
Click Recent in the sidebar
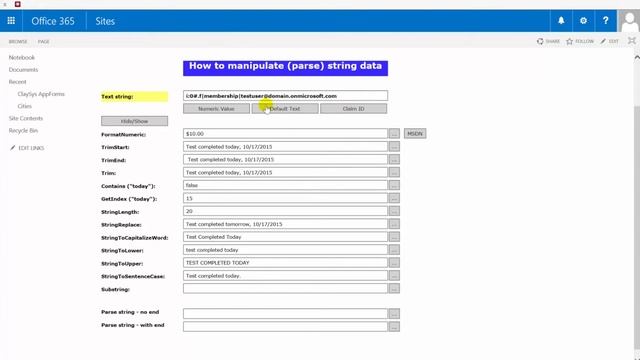pyautogui.click(x=17, y=82)
